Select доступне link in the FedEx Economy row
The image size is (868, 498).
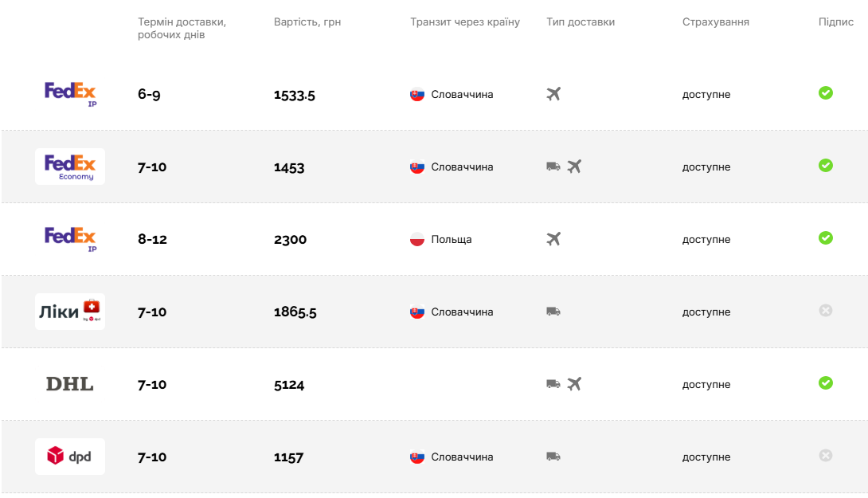coord(706,167)
